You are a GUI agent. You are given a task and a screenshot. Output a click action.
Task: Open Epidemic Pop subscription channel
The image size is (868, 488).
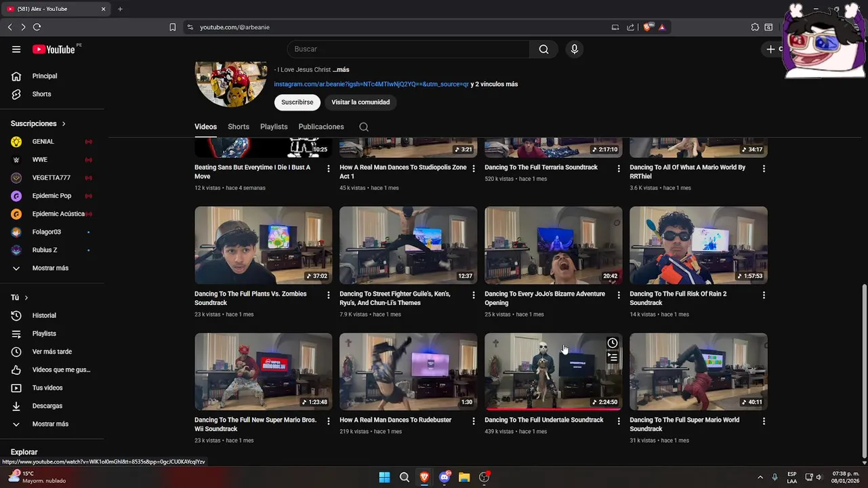52,196
